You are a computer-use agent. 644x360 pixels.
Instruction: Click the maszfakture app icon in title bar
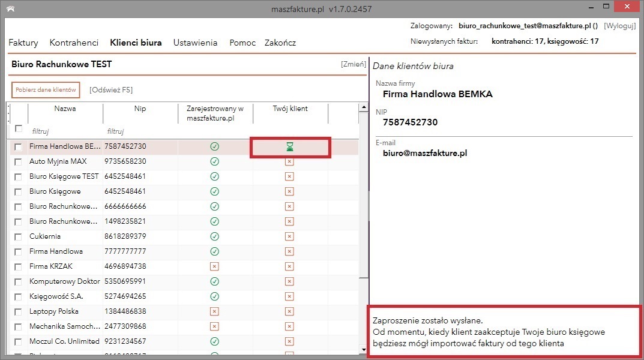(11, 8)
